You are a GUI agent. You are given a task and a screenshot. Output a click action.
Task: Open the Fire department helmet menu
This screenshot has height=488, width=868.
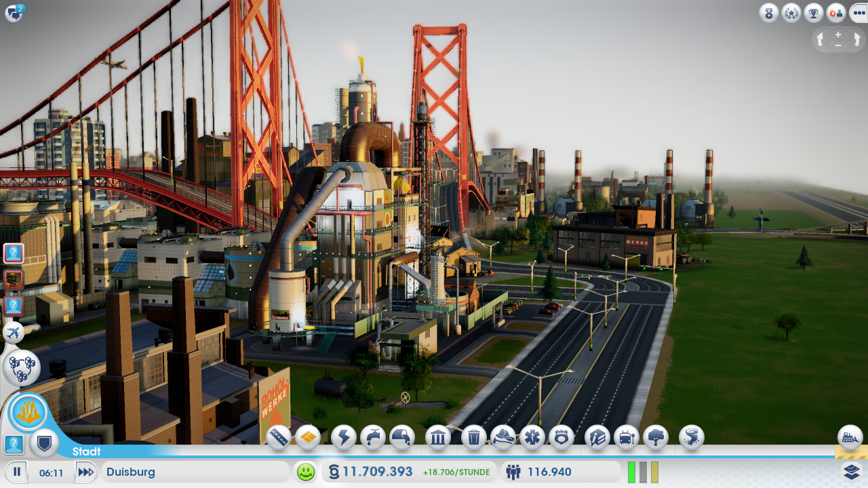click(502, 438)
